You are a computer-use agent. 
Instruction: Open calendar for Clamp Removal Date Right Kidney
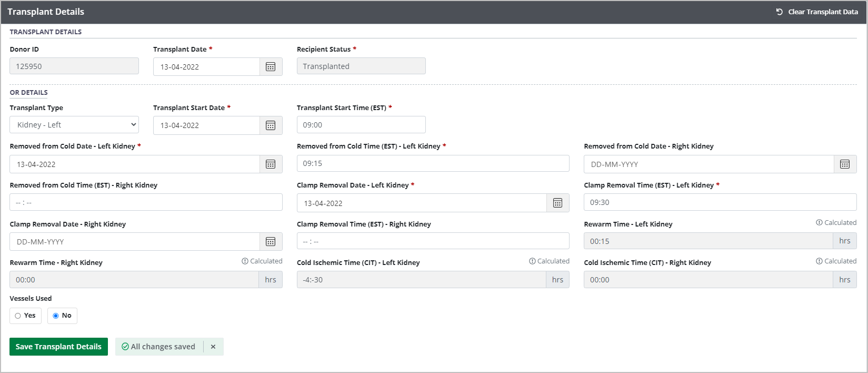271,242
